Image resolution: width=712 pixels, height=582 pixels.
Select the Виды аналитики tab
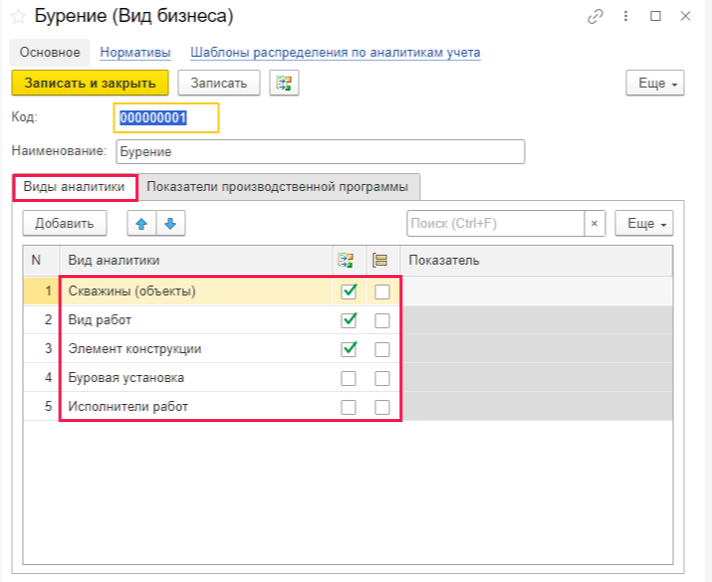[x=74, y=187]
